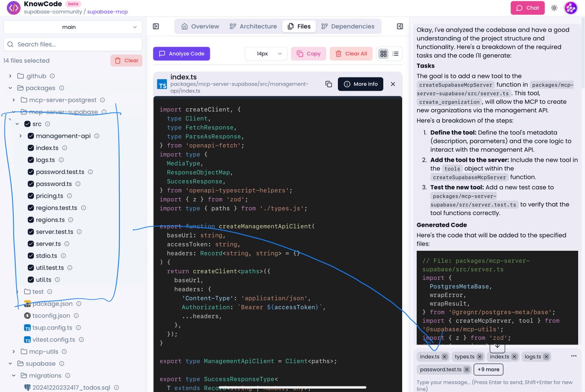Focus the Search files input
585x392 pixels.
(x=73, y=44)
